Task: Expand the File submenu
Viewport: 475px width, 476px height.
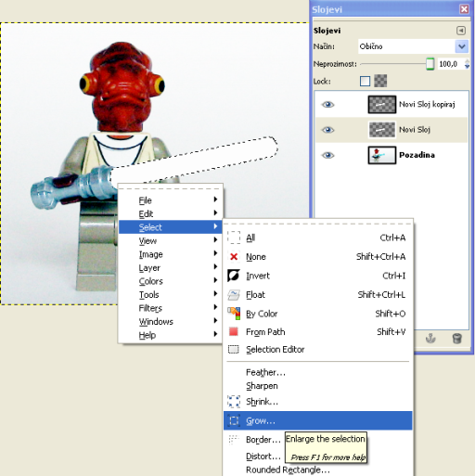Action: [215, 199]
